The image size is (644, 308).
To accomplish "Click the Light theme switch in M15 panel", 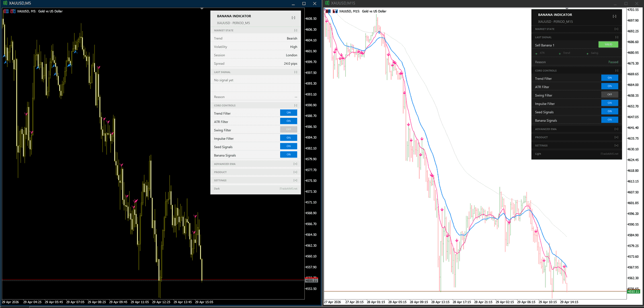I will coord(538,154).
